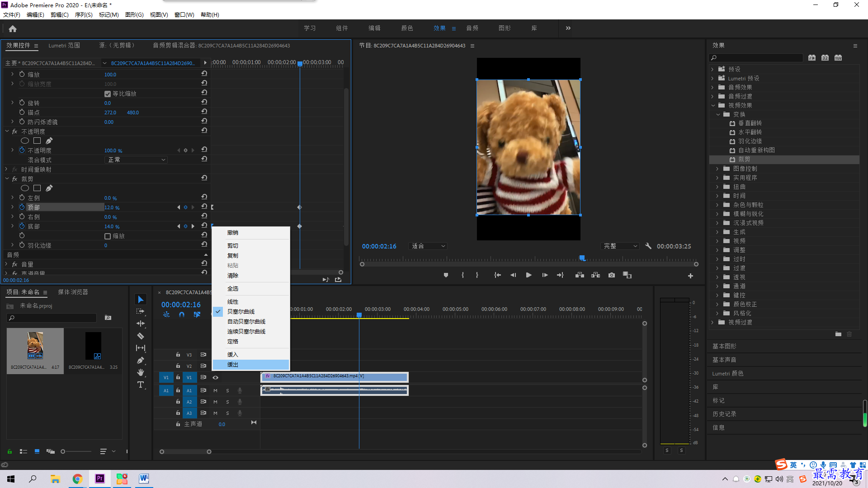Viewport: 868px width, 488px height.
Task: Select the Hand tool
Action: [141, 372]
